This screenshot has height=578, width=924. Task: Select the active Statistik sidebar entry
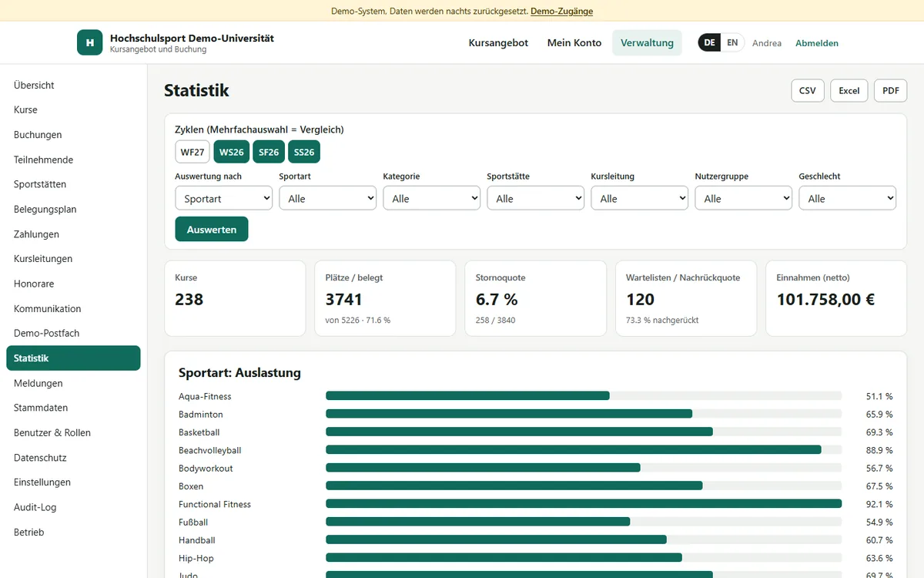(x=73, y=358)
